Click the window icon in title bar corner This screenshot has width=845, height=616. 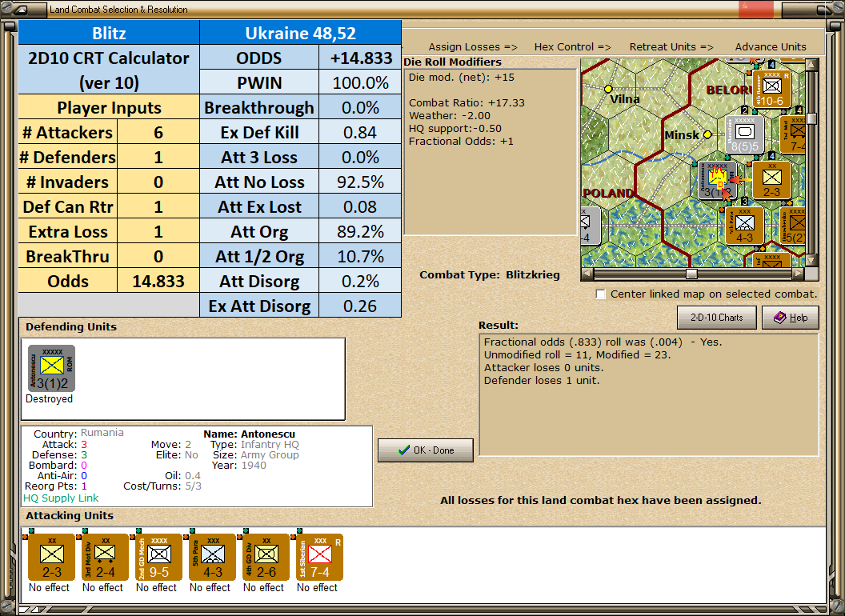coord(20,9)
